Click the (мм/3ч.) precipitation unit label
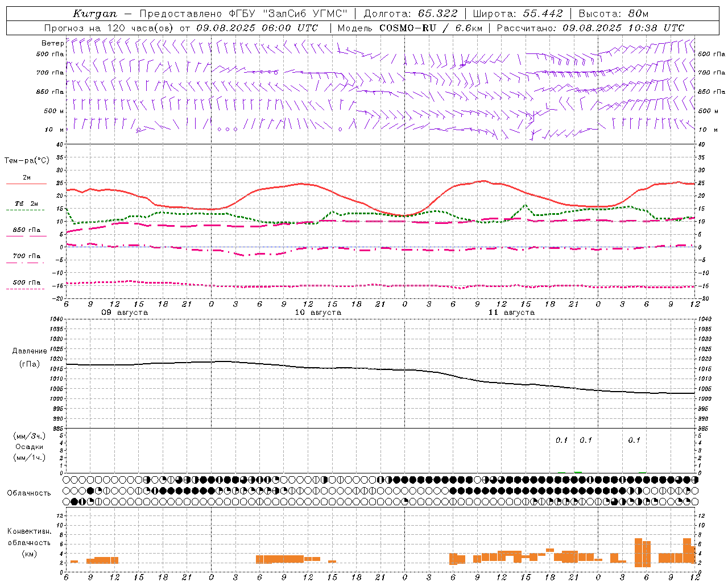The width and height of the screenshot is (728, 582). click(30, 436)
